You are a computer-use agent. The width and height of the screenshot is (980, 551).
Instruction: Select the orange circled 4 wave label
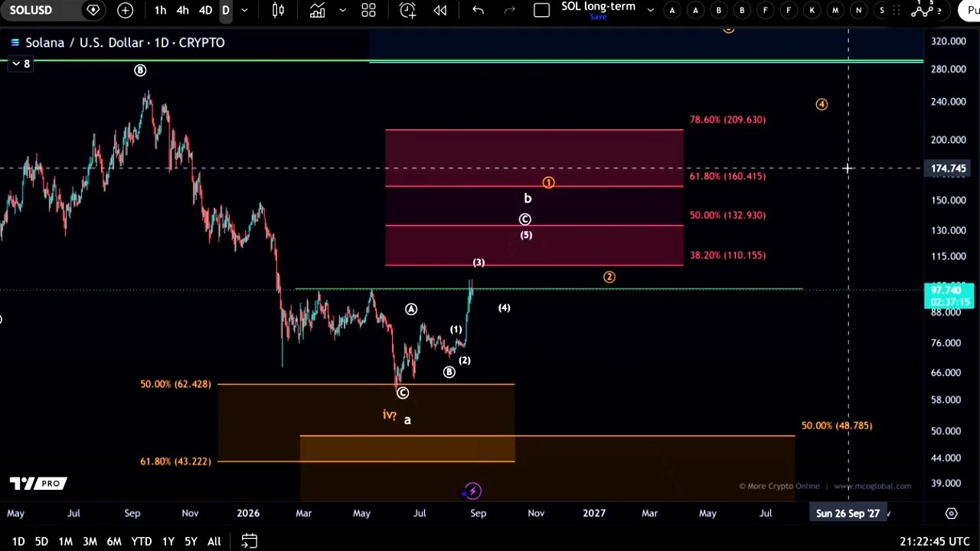822,104
